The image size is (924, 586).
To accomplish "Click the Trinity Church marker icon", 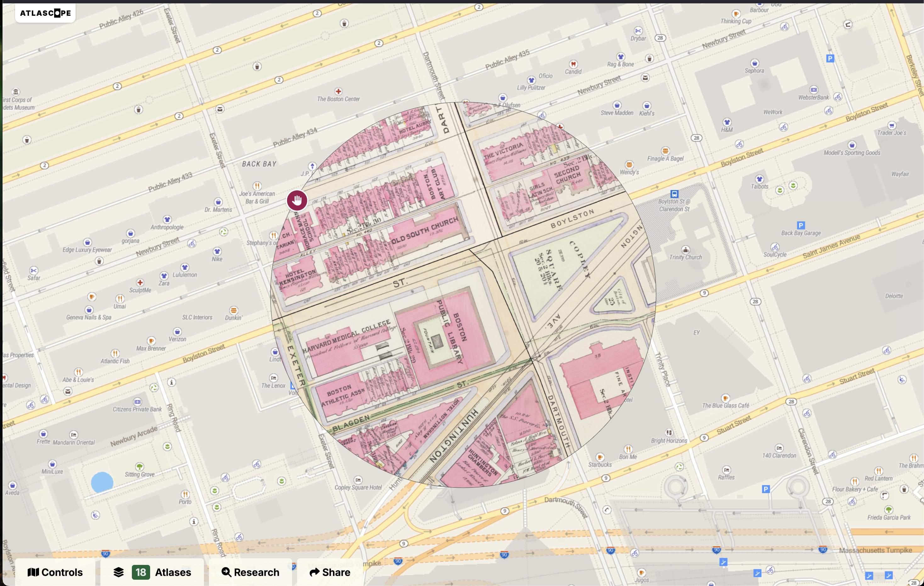I will point(685,250).
